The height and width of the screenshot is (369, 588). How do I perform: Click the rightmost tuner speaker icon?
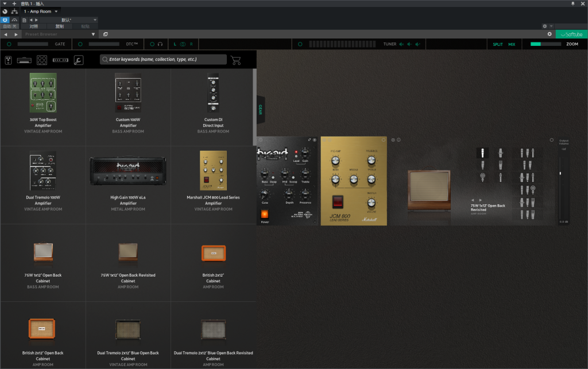pos(418,44)
